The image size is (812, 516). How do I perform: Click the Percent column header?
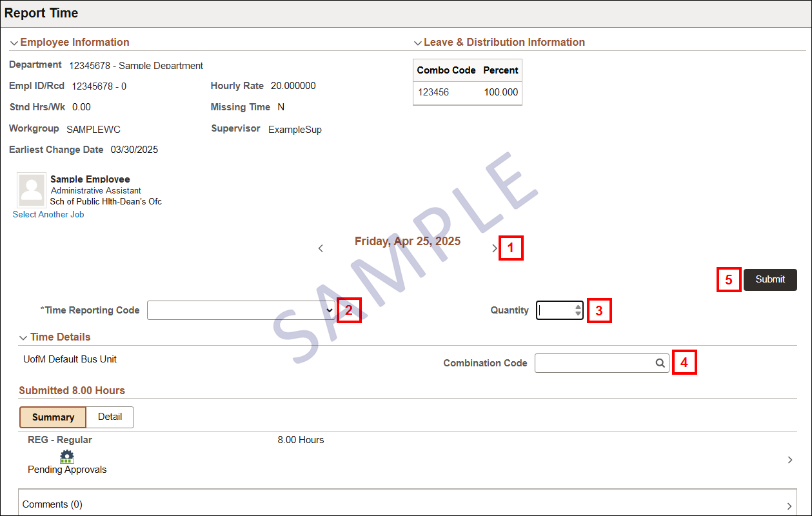click(500, 70)
